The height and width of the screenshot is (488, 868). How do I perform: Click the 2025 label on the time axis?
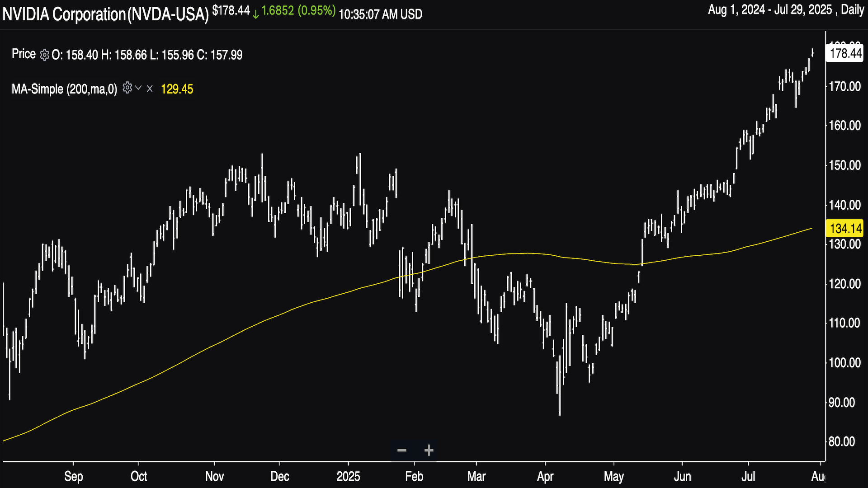click(x=349, y=476)
